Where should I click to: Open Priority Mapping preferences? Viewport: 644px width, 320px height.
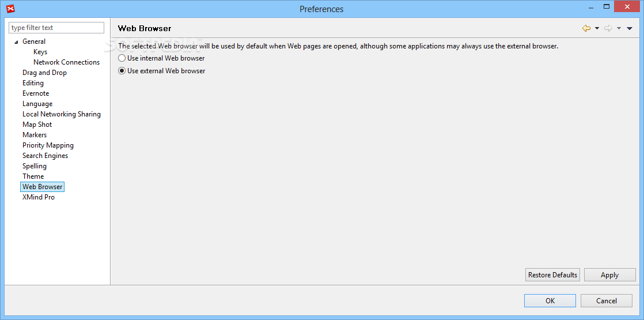[x=48, y=145]
